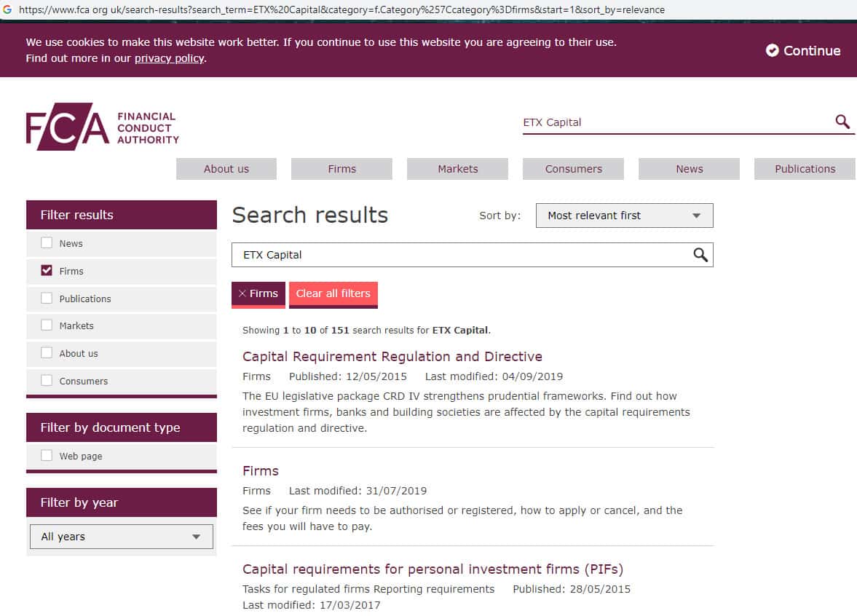The height and width of the screenshot is (616, 857).
Task: Click the Published: 12/05/2015 date text
Action: pyautogui.click(x=347, y=376)
